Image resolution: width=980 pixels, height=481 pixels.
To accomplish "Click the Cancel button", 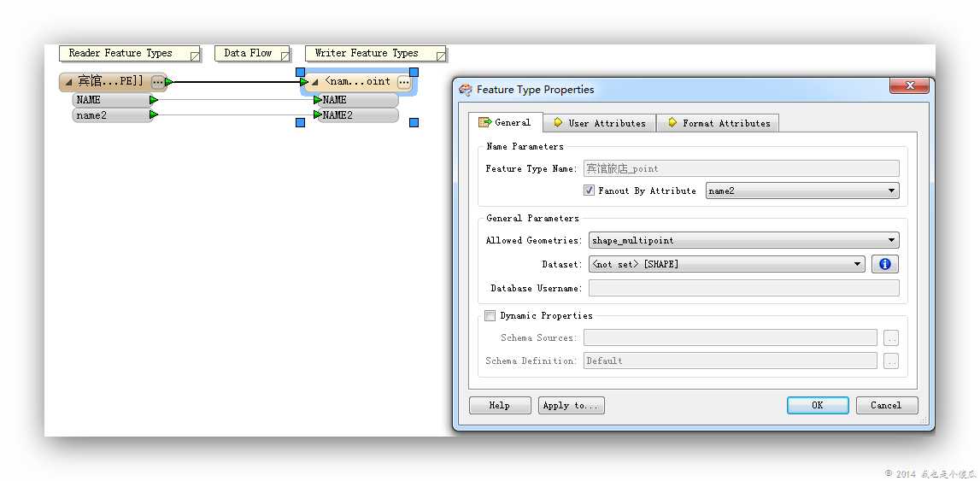I will click(887, 406).
